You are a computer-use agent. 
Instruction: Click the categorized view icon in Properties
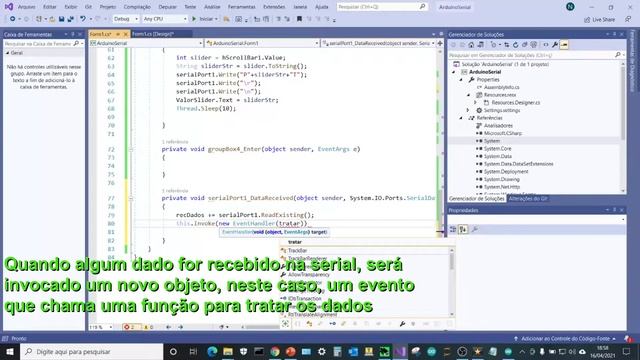tap(453, 229)
